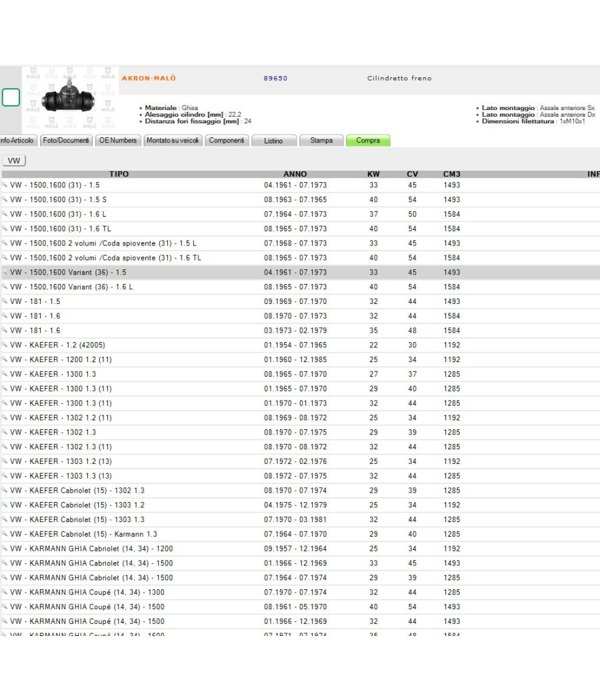The width and height of the screenshot is (600, 700).
Task: Click year range '07.1970 - 03.1981'
Action: pos(295,519)
